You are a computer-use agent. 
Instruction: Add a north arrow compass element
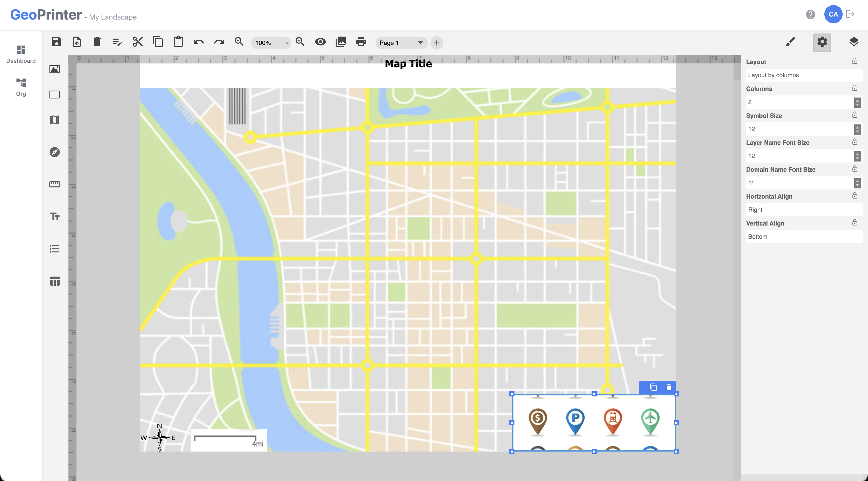click(x=55, y=152)
